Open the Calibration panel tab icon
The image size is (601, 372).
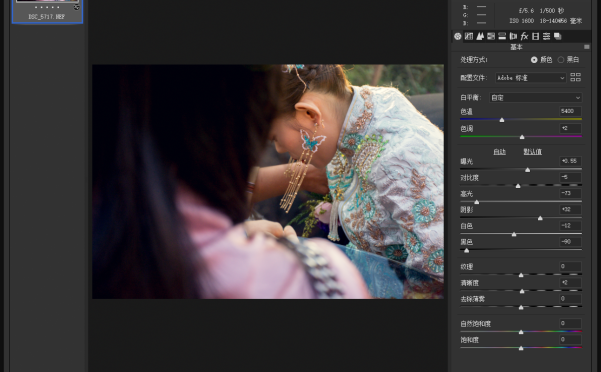click(535, 36)
